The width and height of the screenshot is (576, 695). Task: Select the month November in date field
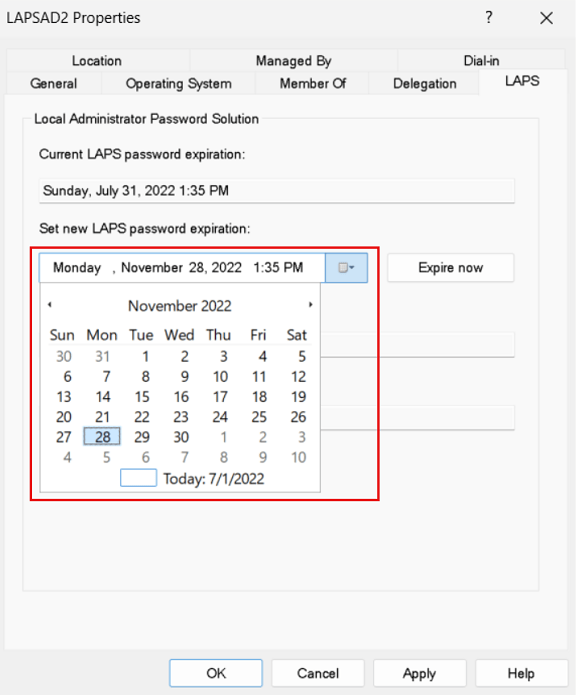pyautogui.click(x=152, y=268)
